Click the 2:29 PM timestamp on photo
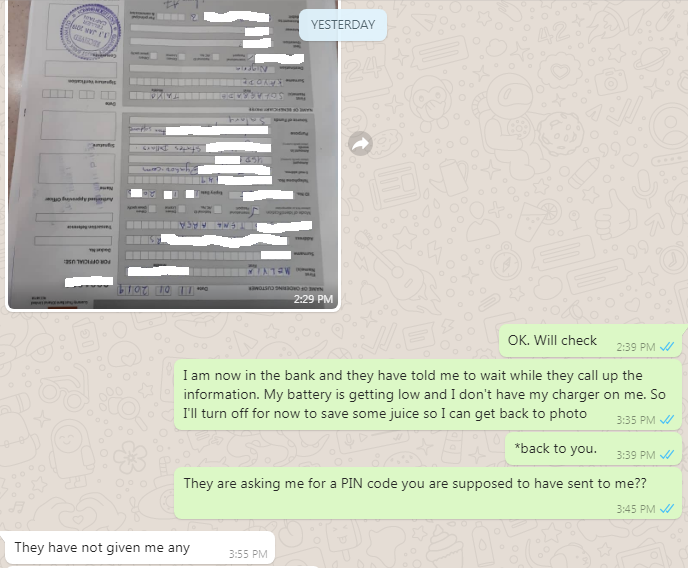The width and height of the screenshot is (688, 568). click(313, 299)
